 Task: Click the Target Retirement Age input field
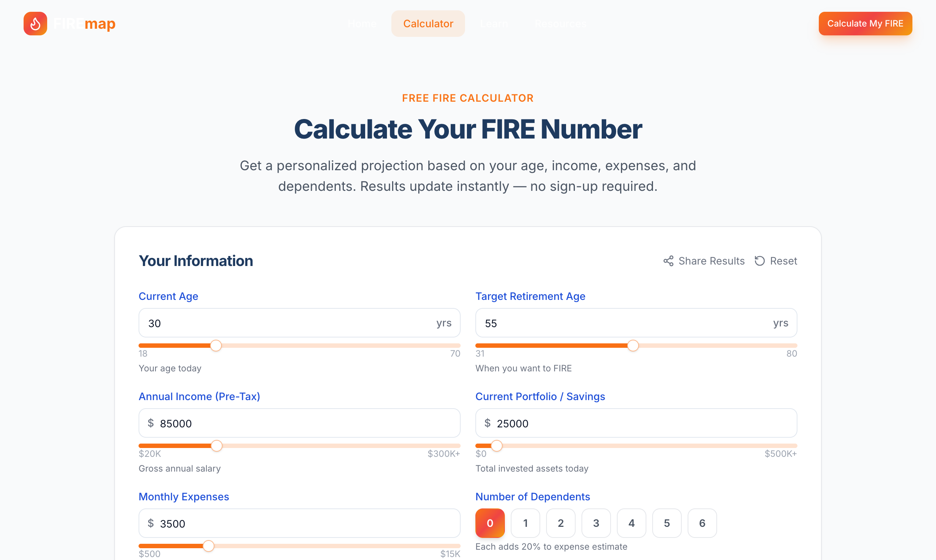636,323
